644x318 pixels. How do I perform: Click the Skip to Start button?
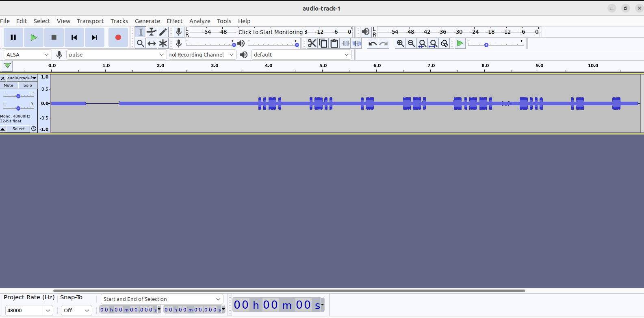tap(74, 37)
